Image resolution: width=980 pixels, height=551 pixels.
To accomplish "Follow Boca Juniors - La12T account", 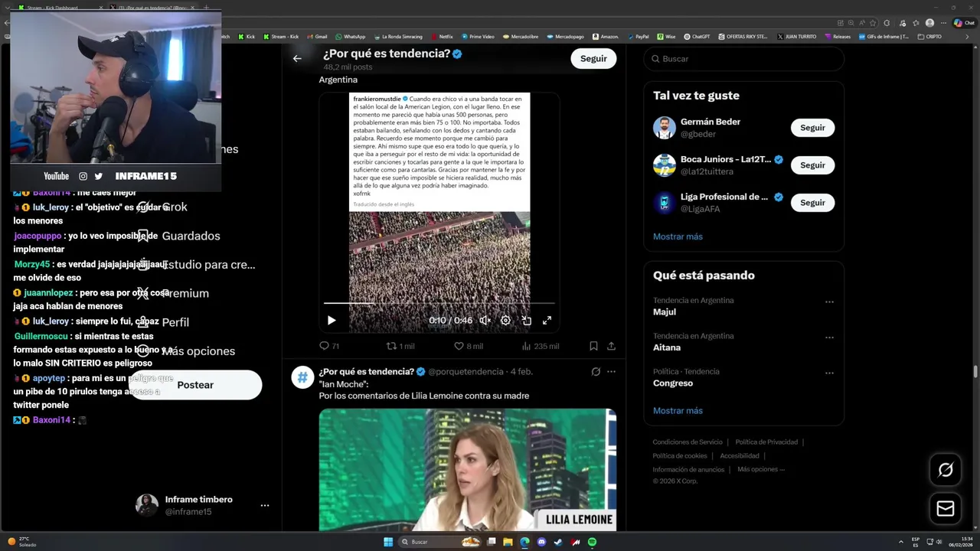I will [x=812, y=165].
